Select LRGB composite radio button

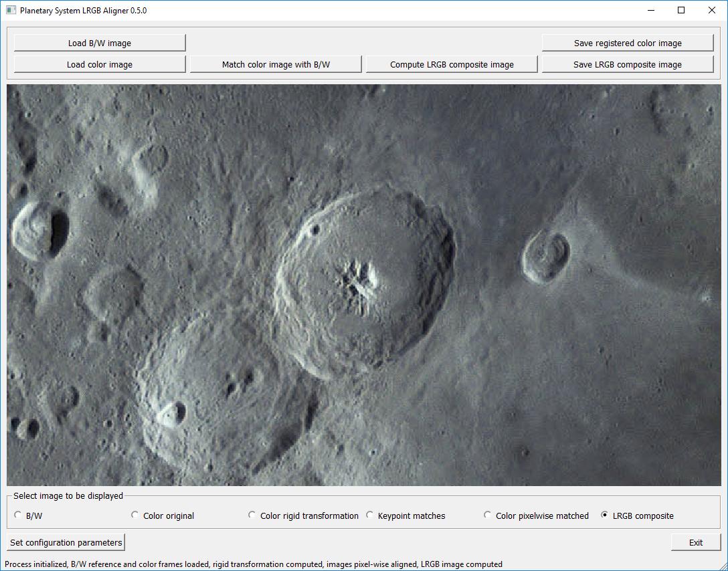[637, 516]
